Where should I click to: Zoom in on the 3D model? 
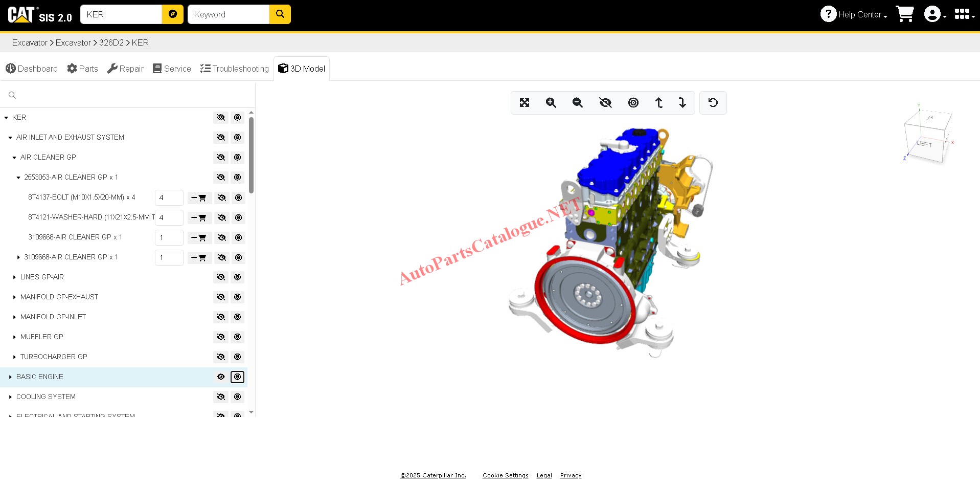[x=551, y=103]
